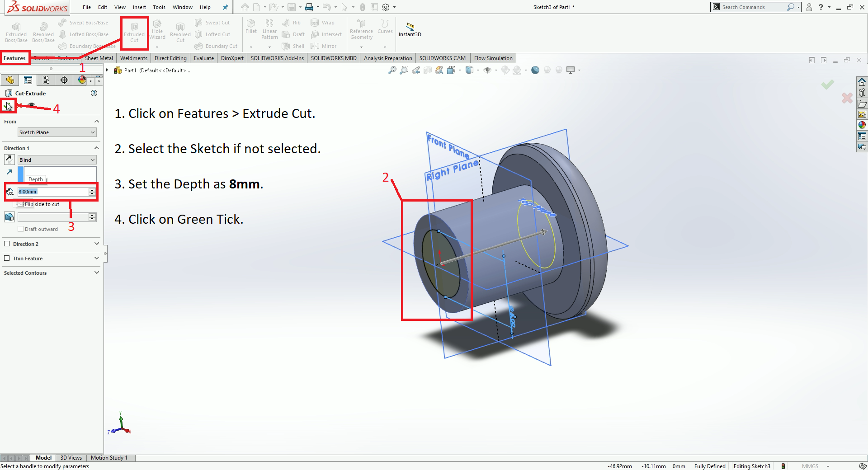Click the Direction of Extrusion selection box
Image resolution: width=868 pixels, height=470 pixels.
60,174
